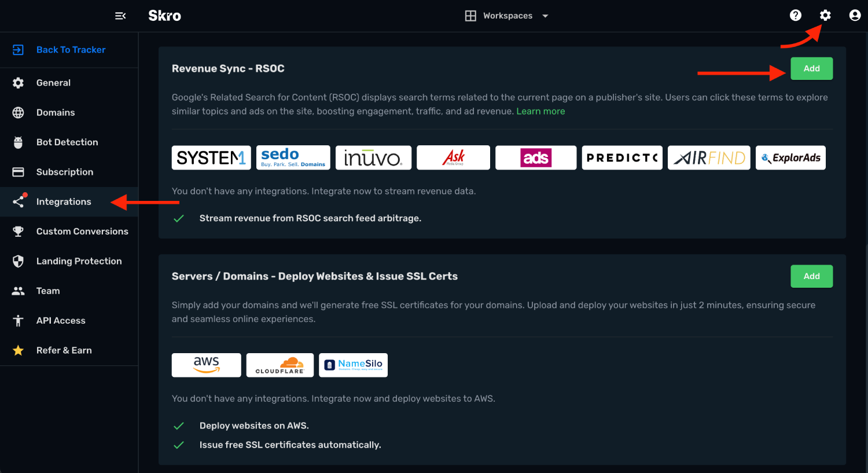Open the settings gear icon
Screen dimensions: 868x473
pos(825,16)
